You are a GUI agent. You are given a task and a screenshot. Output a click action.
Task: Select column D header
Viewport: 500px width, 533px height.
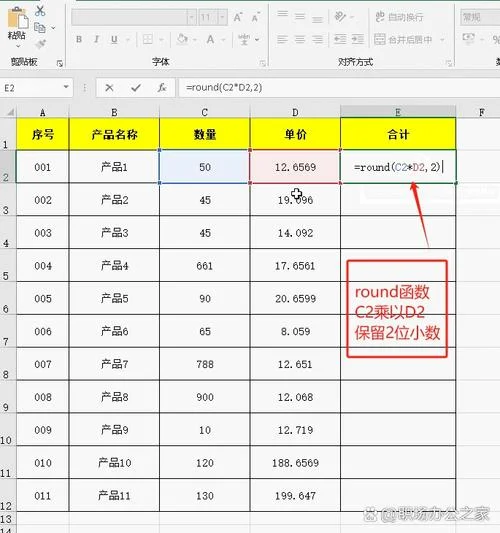[x=295, y=112]
